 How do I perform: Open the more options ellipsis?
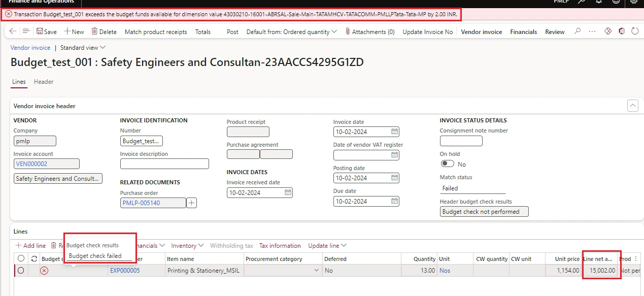(592, 31)
